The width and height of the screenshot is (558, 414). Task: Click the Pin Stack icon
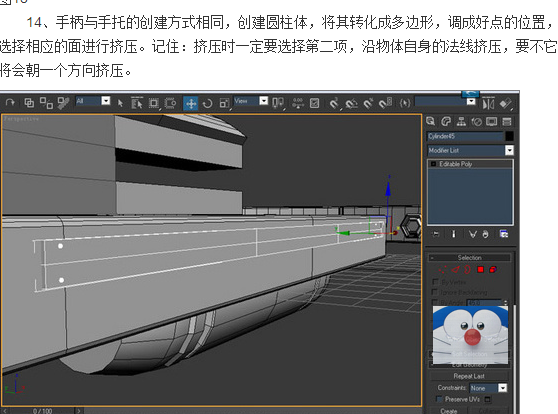pos(436,234)
